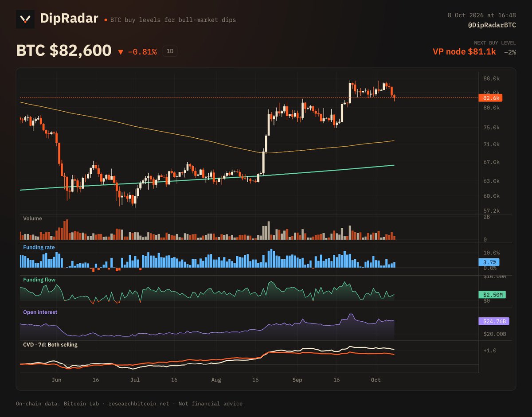The image size is (532, 417).
Task: Select the 1D timeframe badge
Action: pos(170,51)
